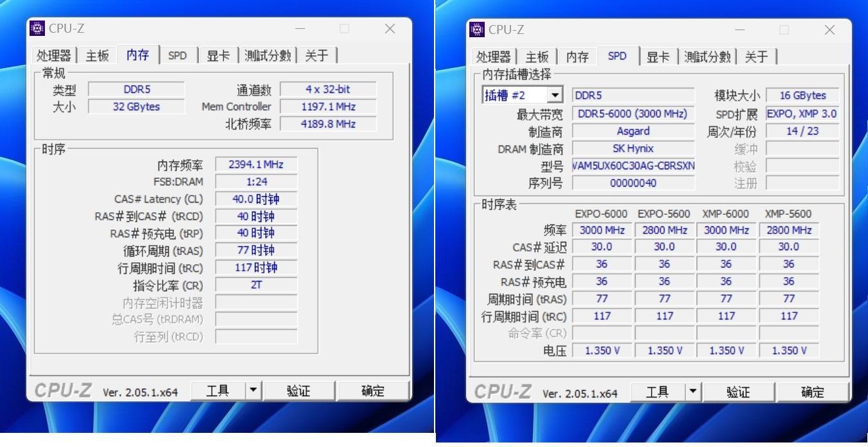Screen dimensions: 868x447
Task: Click the 确定 button in right CPU-Z window
Action: [x=813, y=392]
